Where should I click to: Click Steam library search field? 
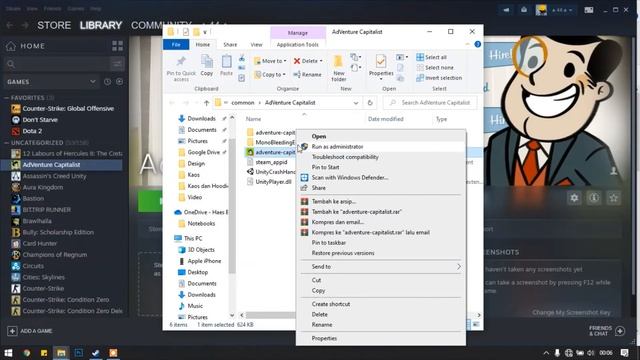click(x=57, y=64)
